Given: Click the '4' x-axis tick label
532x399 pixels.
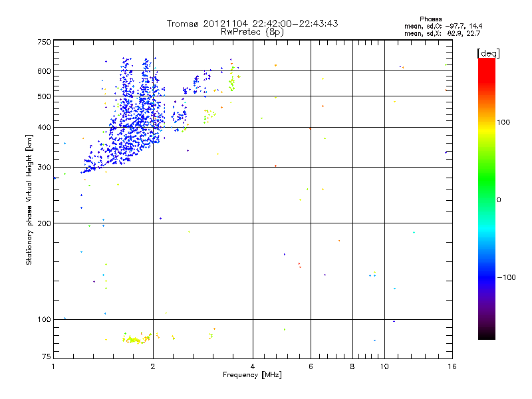Looking at the screenshot, I should tap(253, 366).
